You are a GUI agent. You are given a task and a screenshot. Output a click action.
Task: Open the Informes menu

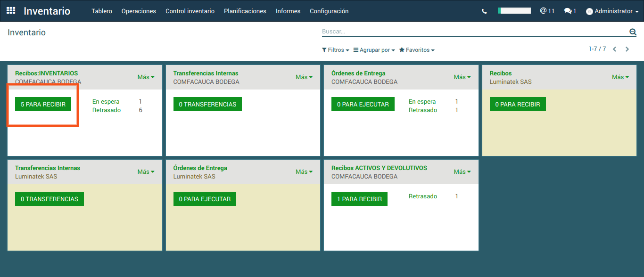[x=288, y=11]
